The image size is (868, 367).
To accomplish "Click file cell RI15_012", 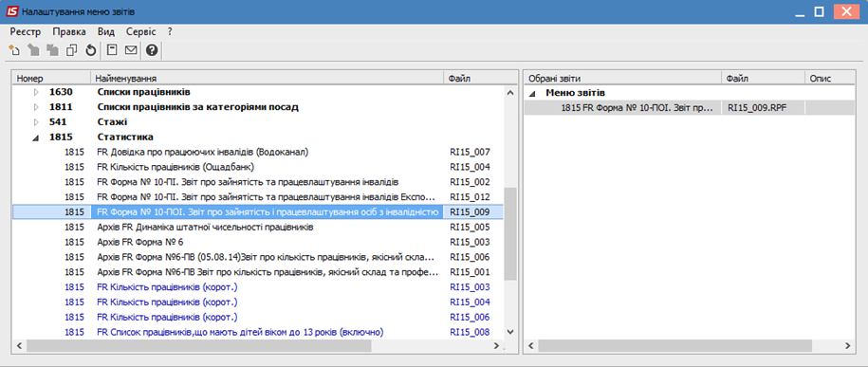I will coord(471,196).
